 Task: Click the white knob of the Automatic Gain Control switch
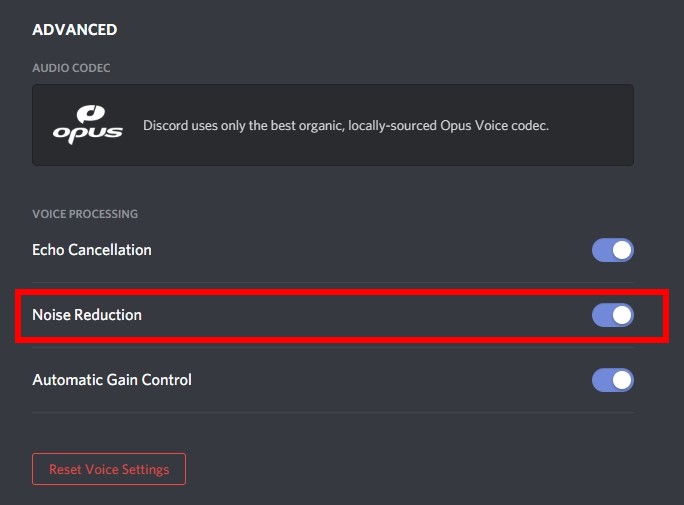pos(622,380)
